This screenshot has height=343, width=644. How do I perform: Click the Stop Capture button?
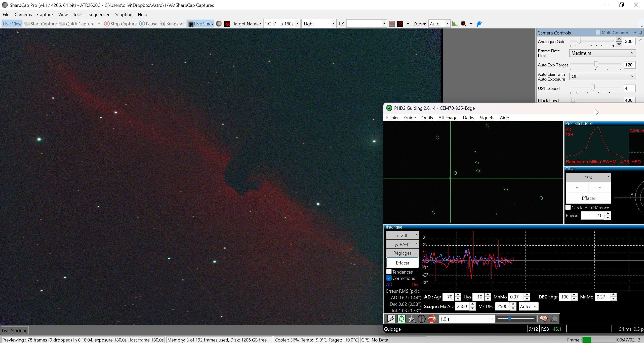point(120,24)
